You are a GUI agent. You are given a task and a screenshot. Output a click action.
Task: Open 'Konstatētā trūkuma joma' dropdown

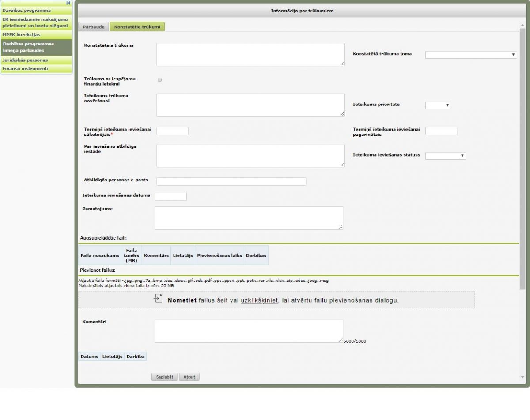(471, 55)
